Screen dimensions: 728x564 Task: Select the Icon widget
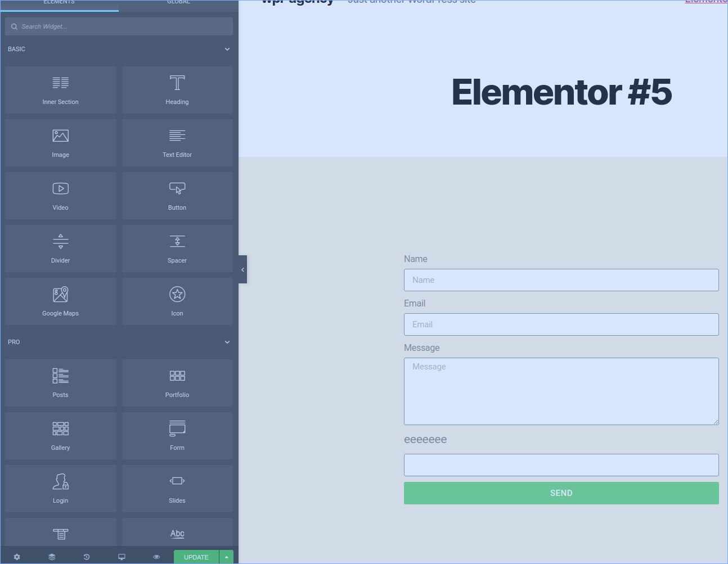coord(177,301)
